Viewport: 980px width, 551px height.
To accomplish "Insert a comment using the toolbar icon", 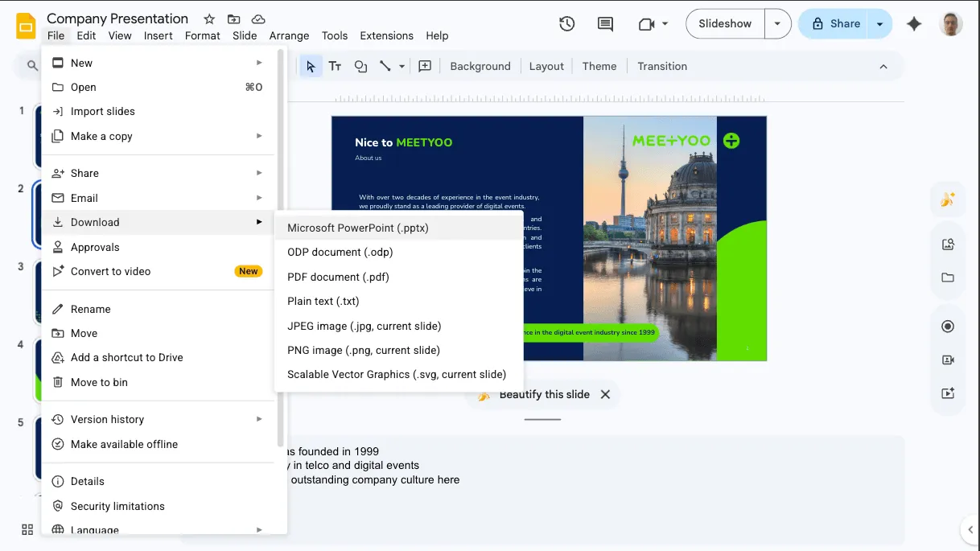I will (425, 66).
